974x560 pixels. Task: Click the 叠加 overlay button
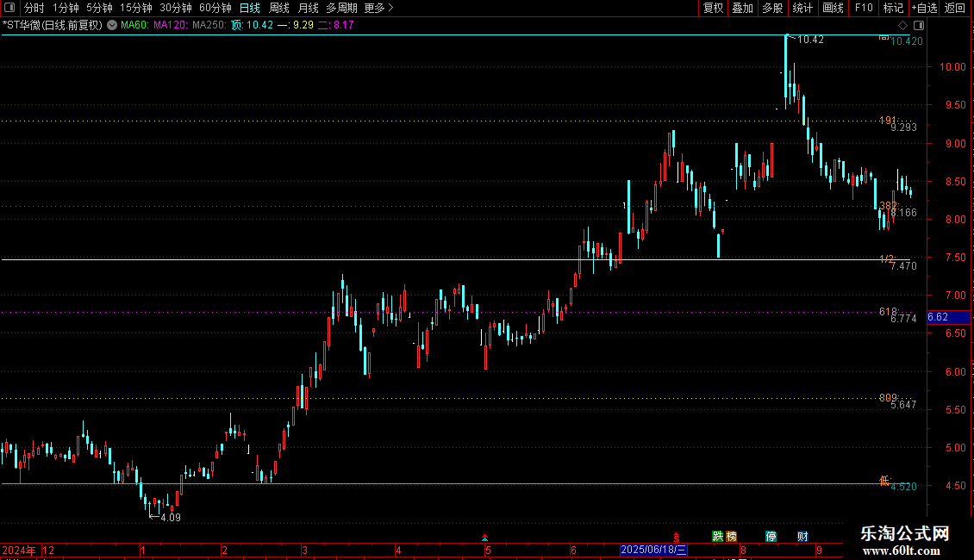tap(742, 8)
